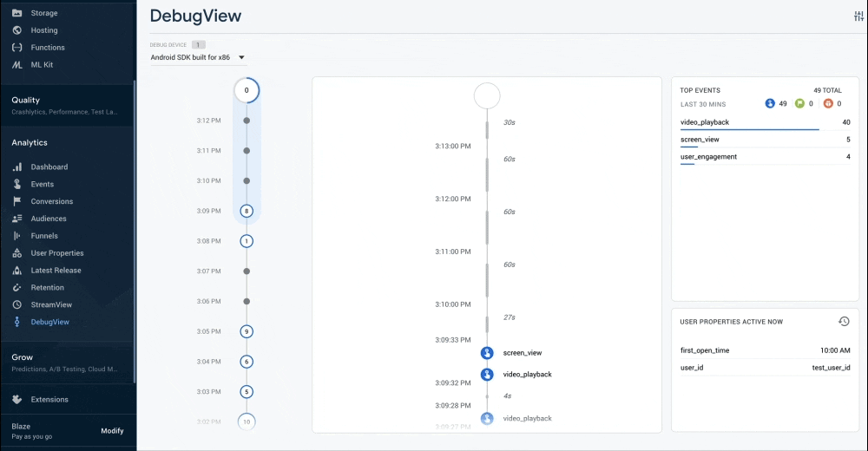
Task: Click the user properties history icon
Action: tap(844, 322)
